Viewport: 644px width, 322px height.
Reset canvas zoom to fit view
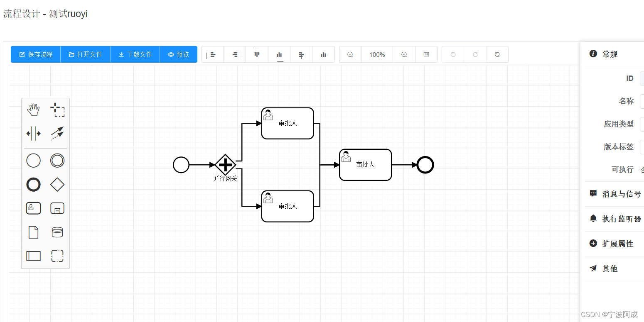coord(426,54)
